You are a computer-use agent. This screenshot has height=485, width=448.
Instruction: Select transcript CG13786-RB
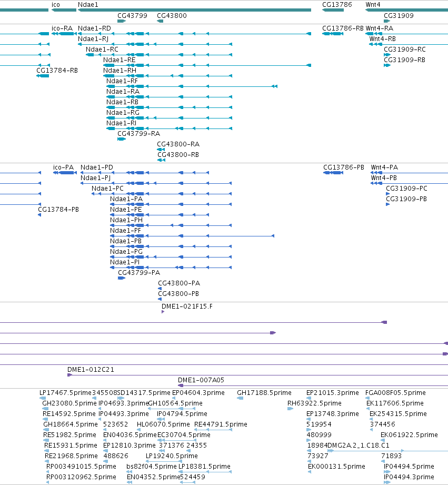[x=333, y=34]
